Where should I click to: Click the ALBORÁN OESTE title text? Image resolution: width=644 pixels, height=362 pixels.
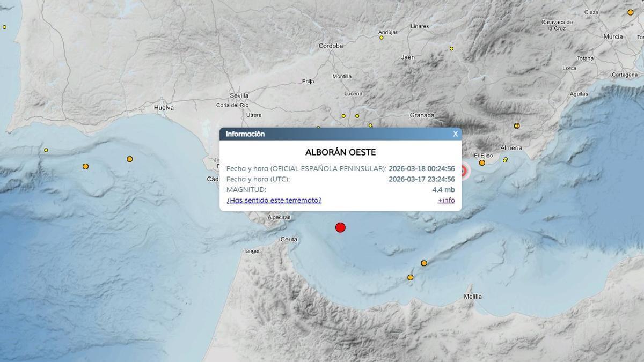(339, 152)
